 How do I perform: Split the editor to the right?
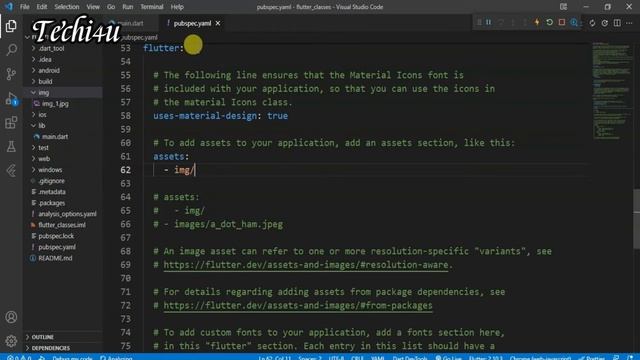617,23
